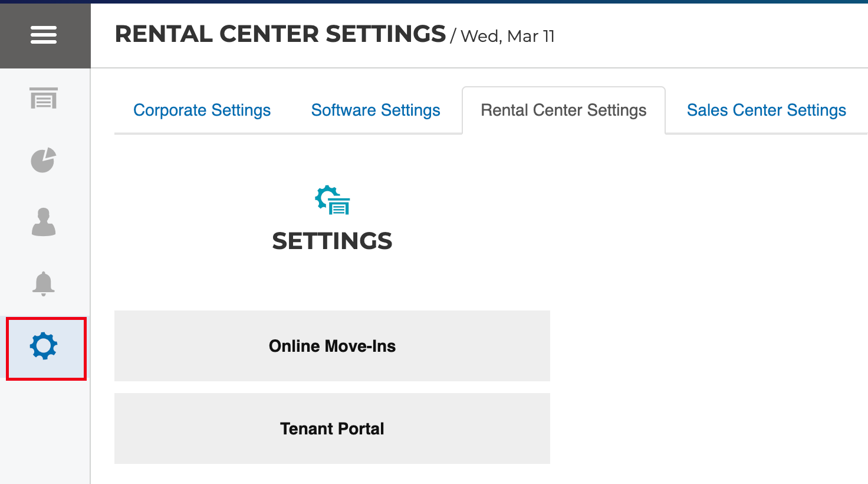
Task: Open the pie chart reports icon
Action: coord(44,160)
